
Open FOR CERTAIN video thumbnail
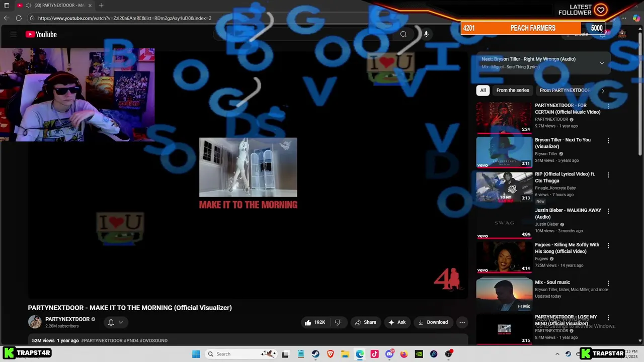tap(504, 118)
